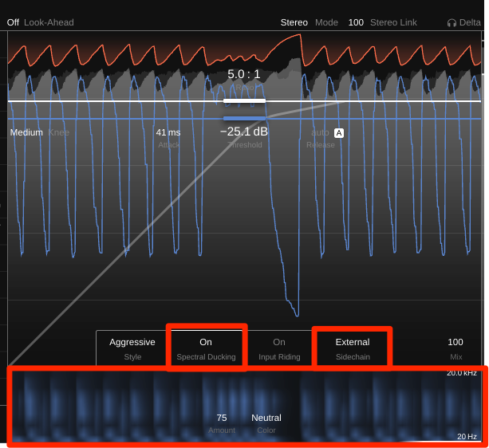The height and width of the screenshot is (448, 489).
Task: Open the Neutral Color option
Action: click(266, 417)
